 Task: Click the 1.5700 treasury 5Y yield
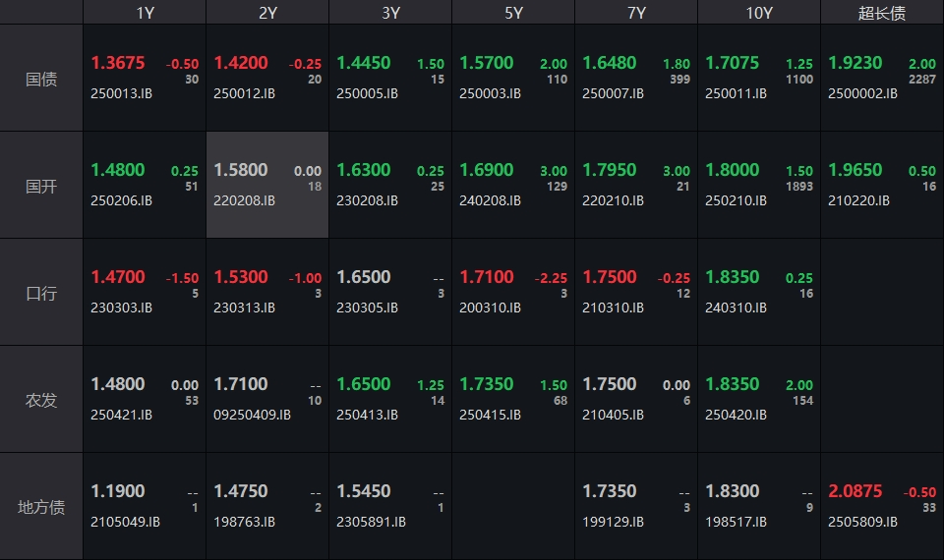coord(487,63)
